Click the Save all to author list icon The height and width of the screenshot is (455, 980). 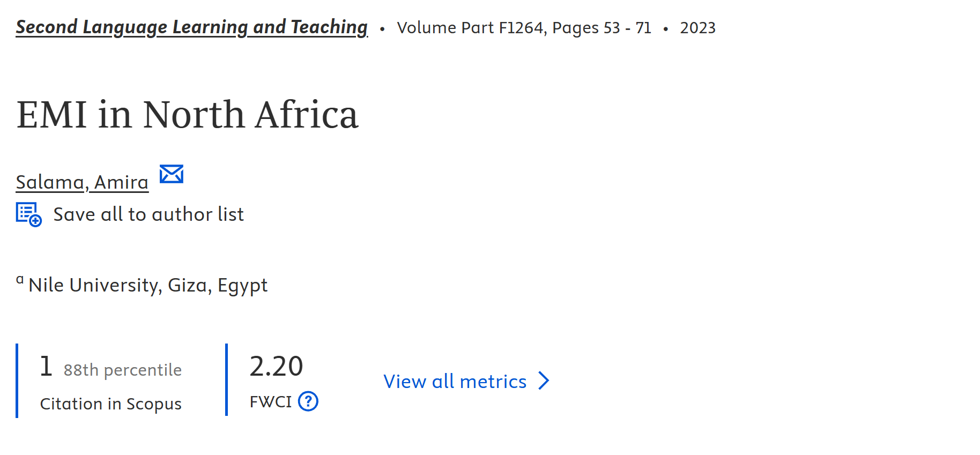click(x=28, y=214)
